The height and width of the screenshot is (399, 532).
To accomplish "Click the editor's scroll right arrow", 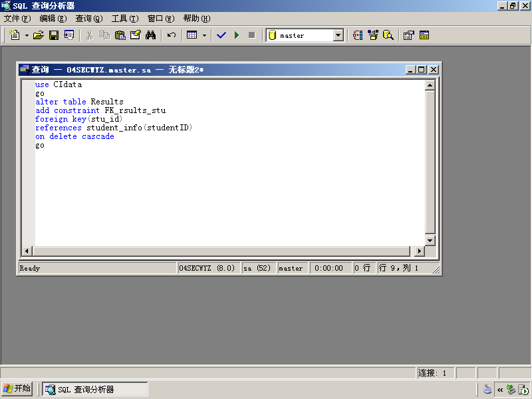I will coord(420,251).
